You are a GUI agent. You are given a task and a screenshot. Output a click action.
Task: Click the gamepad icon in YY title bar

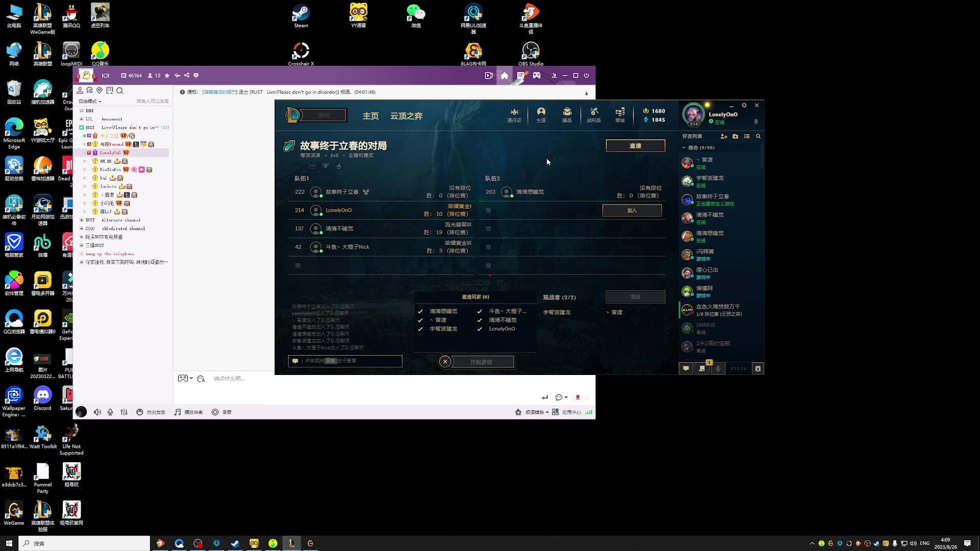point(537,76)
